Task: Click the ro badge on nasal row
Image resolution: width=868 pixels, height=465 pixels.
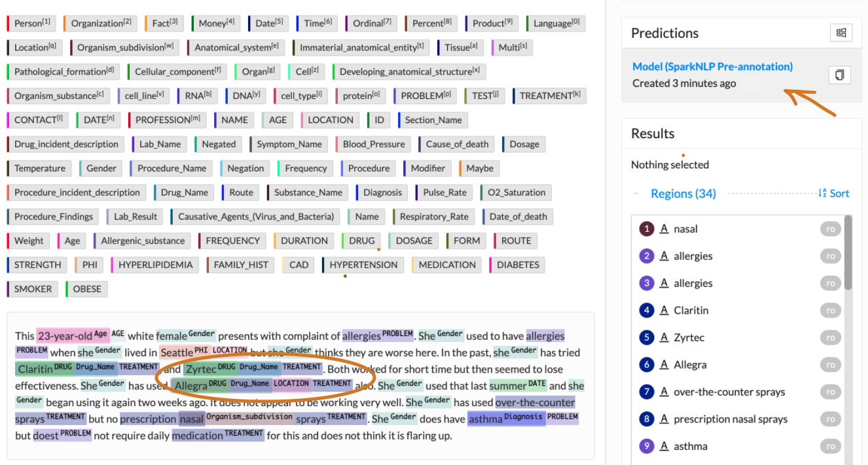Action: (830, 229)
